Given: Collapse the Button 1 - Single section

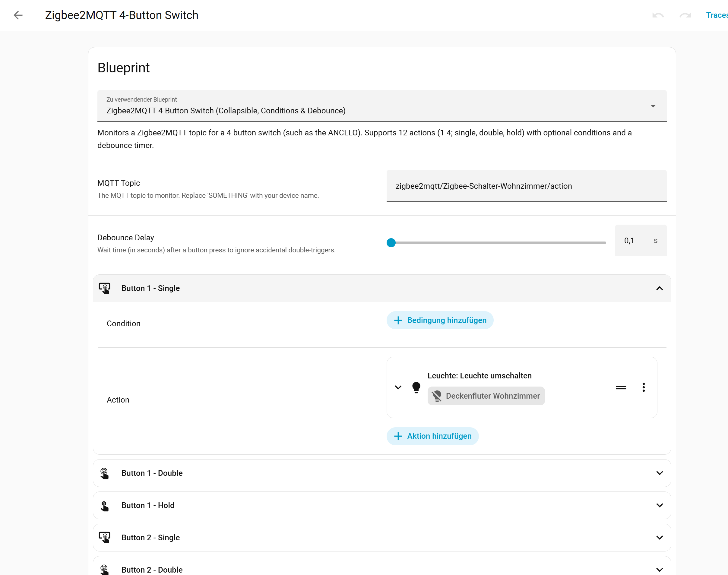Looking at the screenshot, I should pos(659,288).
